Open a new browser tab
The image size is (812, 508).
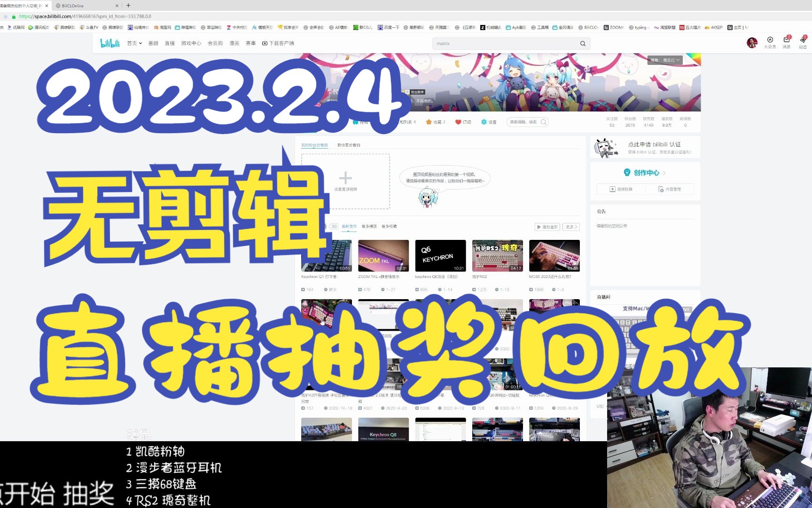click(128, 6)
